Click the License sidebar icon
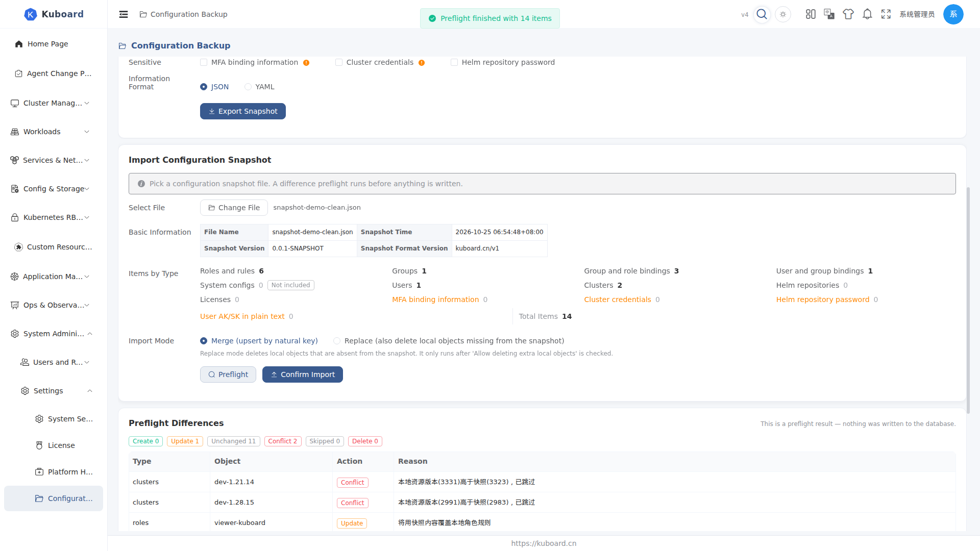 [39, 445]
